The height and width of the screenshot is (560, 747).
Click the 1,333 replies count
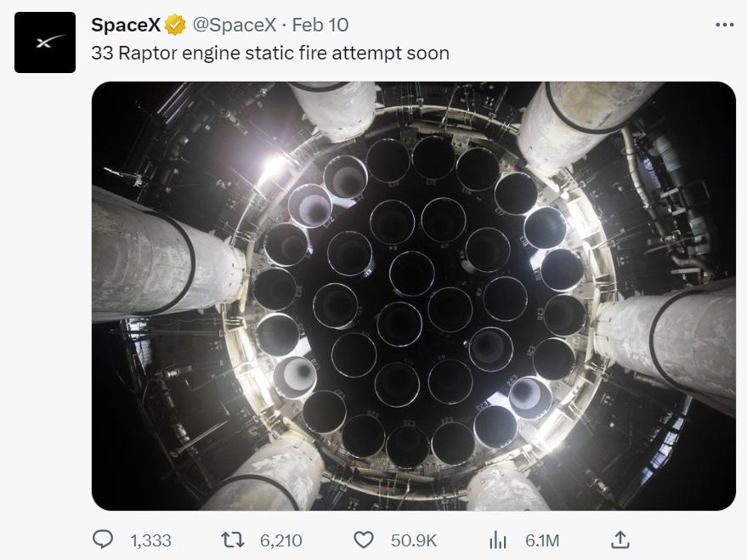click(151, 540)
